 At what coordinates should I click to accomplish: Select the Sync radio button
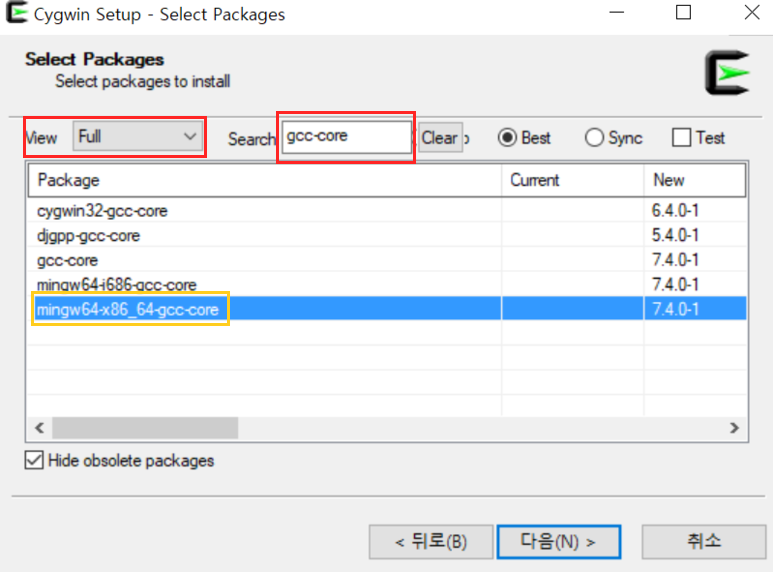(x=613, y=138)
